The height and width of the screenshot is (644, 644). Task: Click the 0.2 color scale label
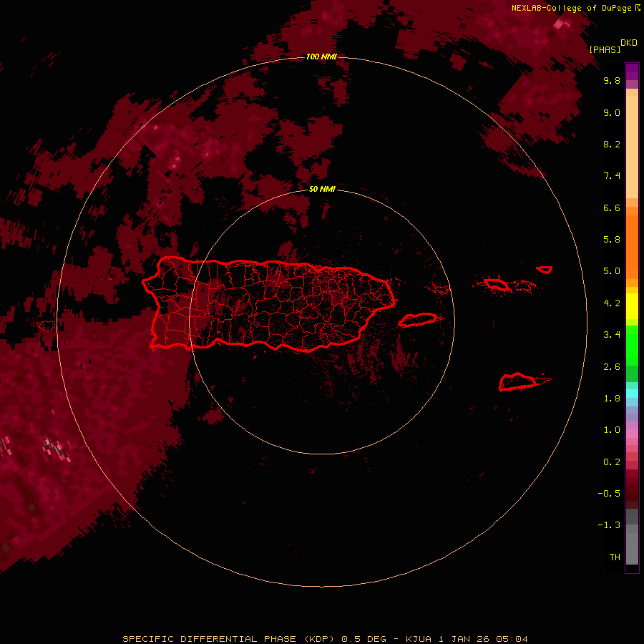612,462
